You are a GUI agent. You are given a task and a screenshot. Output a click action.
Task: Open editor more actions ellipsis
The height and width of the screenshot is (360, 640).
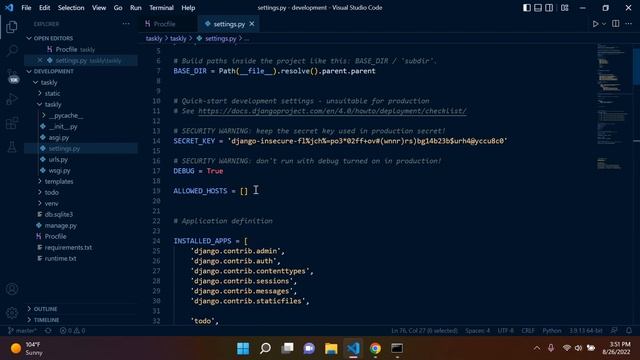[629, 24]
